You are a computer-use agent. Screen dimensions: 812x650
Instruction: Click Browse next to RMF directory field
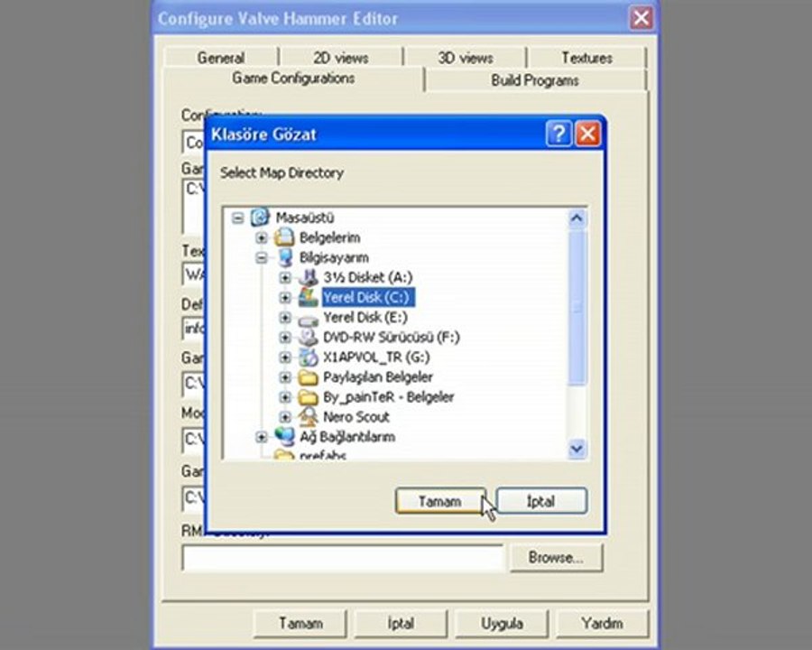pos(556,558)
